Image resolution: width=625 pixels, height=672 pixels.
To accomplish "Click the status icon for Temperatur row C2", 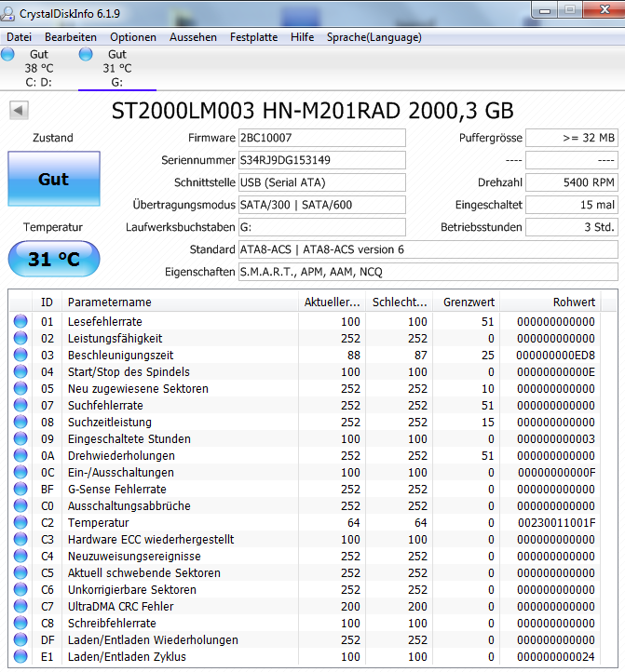I will point(20,522).
